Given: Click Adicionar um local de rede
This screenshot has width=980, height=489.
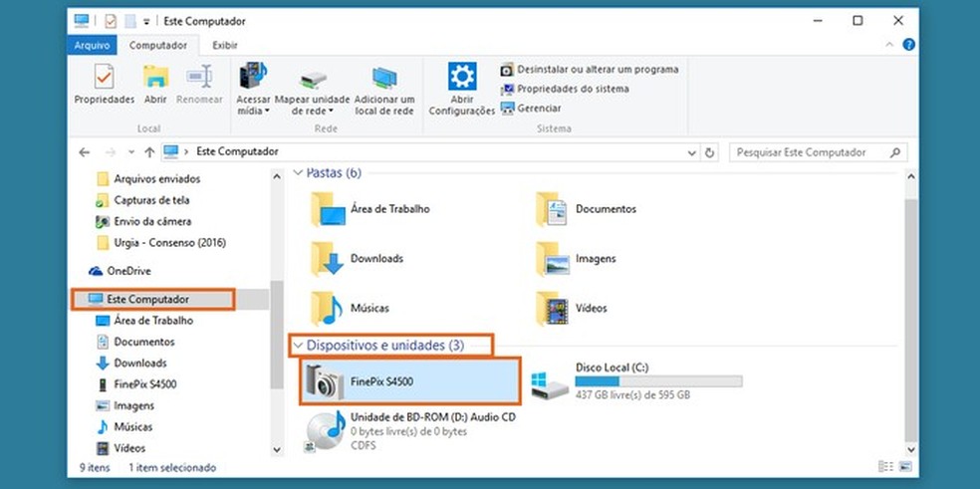Looking at the screenshot, I should 384,89.
